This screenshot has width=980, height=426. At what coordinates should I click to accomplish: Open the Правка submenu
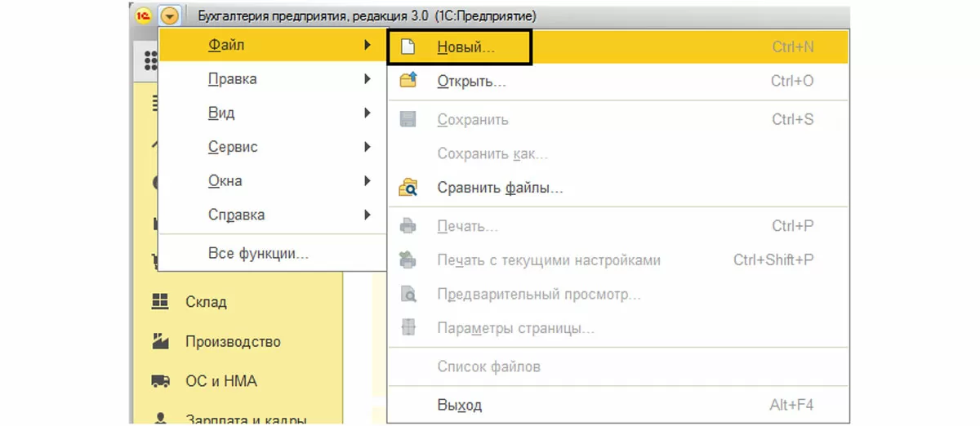272,79
